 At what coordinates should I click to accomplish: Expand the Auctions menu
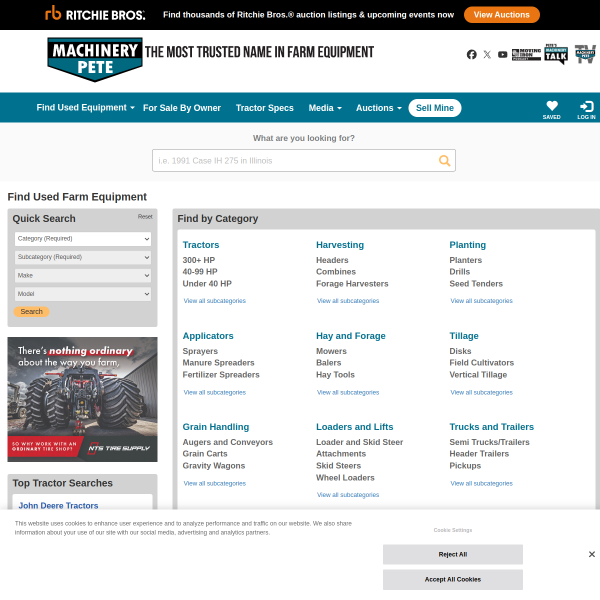tap(379, 108)
